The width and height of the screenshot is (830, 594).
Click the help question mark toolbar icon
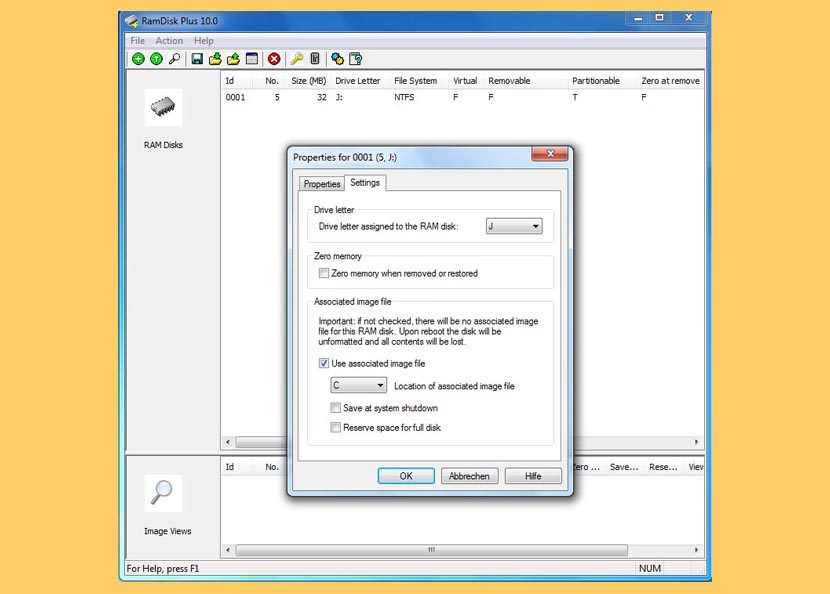click(x=355, y=59)
